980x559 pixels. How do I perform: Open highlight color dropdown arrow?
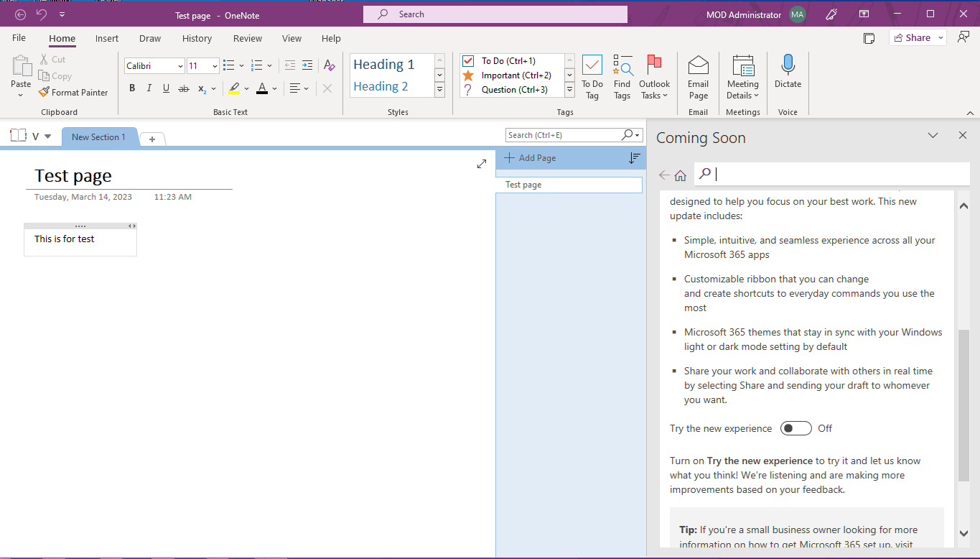[247, 88]
